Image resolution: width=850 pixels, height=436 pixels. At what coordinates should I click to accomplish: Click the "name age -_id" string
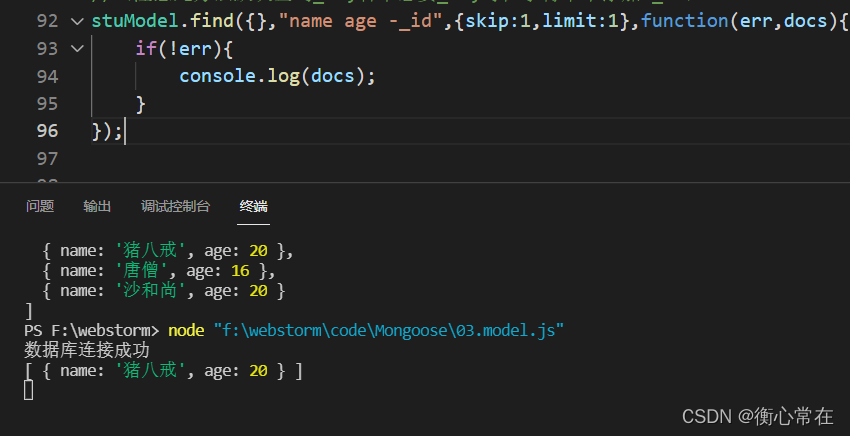(360, 21)
